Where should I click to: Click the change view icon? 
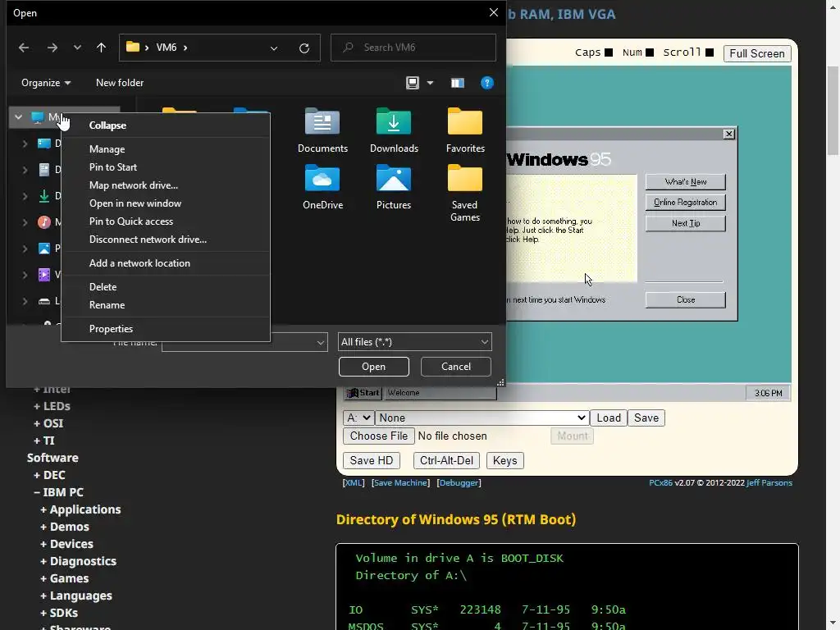click(x=412, y=83)
